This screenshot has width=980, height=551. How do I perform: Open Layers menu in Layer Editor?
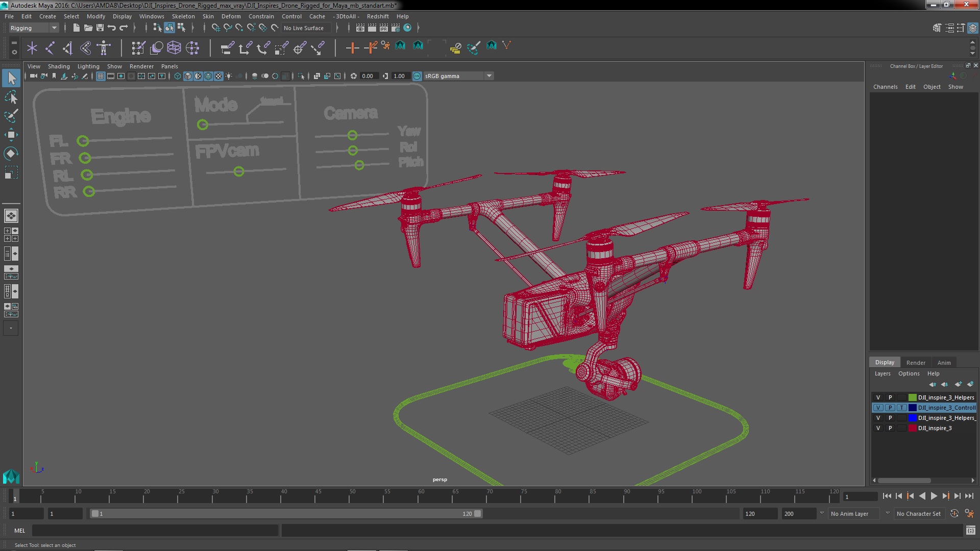pos(882,373)
